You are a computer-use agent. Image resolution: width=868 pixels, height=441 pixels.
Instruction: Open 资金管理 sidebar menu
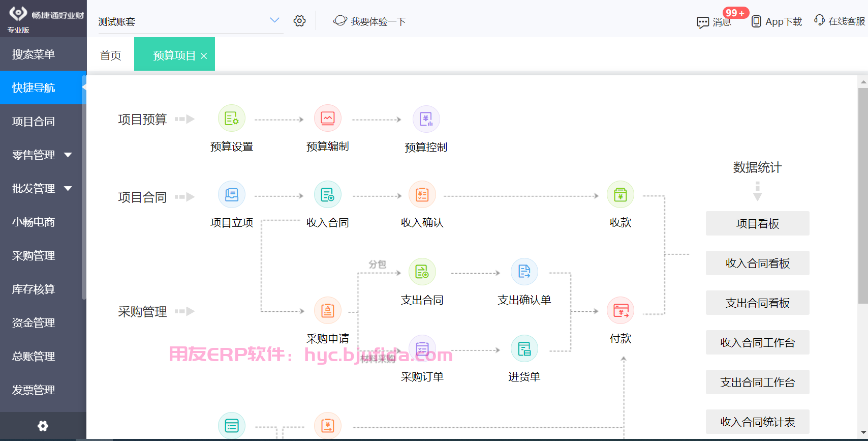[43, 322]
